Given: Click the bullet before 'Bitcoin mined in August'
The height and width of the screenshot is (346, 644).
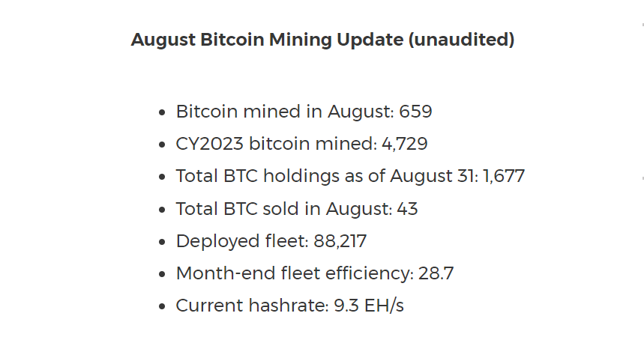Looking at the screenshot, I should pos(162,113).
